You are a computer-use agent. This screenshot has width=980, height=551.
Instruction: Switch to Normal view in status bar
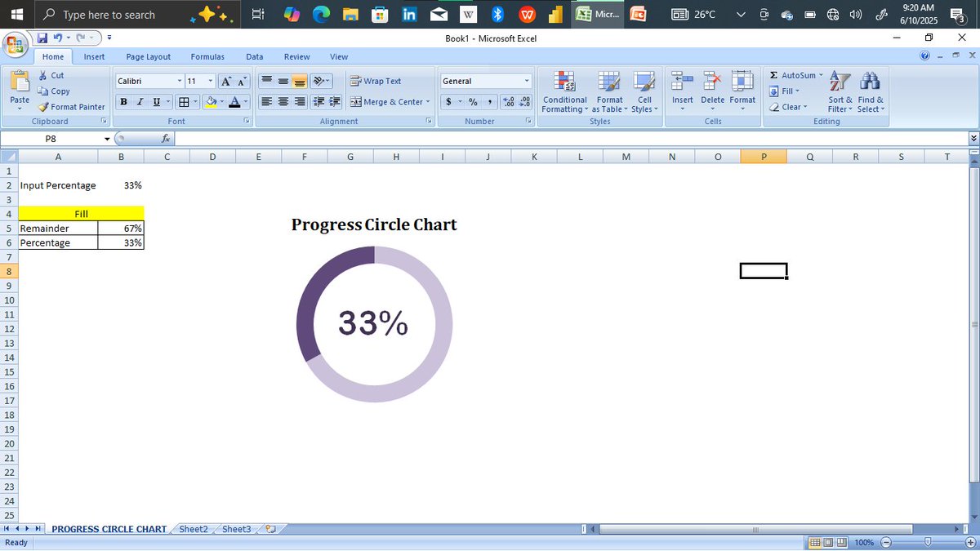[815, 543]
